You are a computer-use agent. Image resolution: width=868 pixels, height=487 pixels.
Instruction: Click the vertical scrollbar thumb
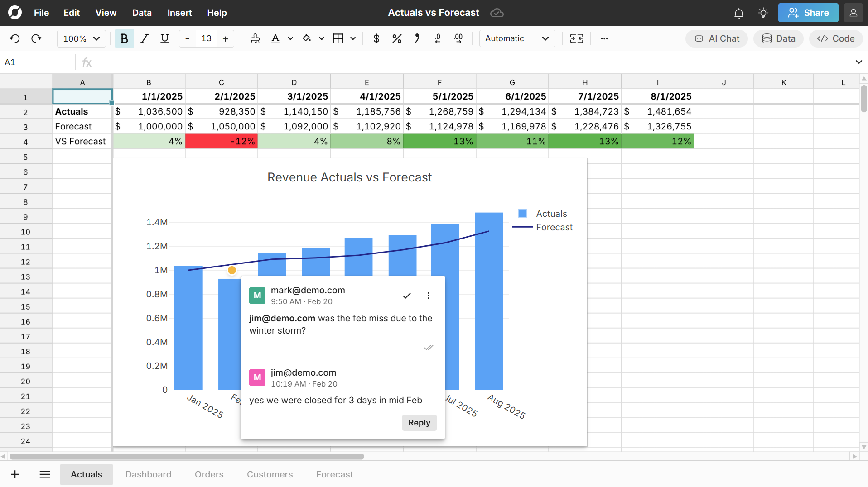click(x=863, y=98)
